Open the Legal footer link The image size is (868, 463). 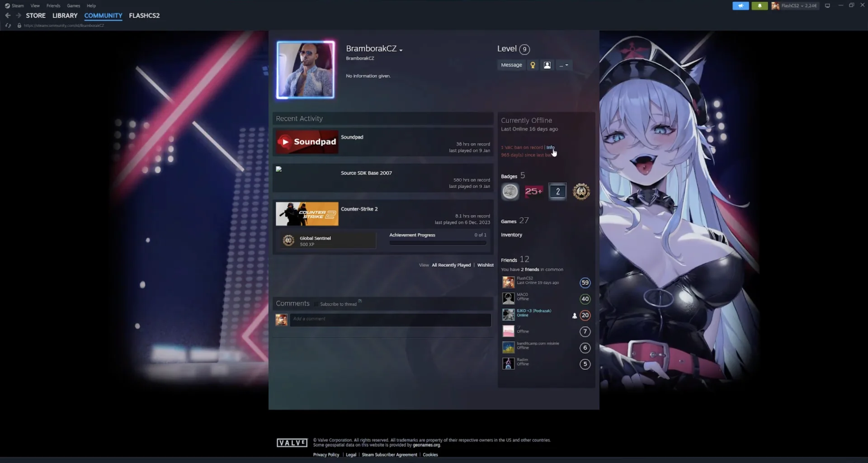tap(351, 455)
